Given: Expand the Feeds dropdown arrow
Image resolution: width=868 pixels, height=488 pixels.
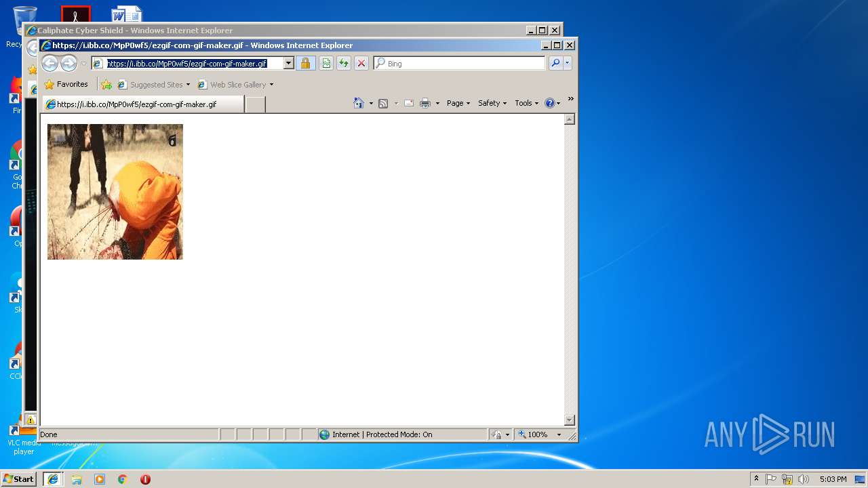Looking at the screenshot, I should tap(396, 104).
